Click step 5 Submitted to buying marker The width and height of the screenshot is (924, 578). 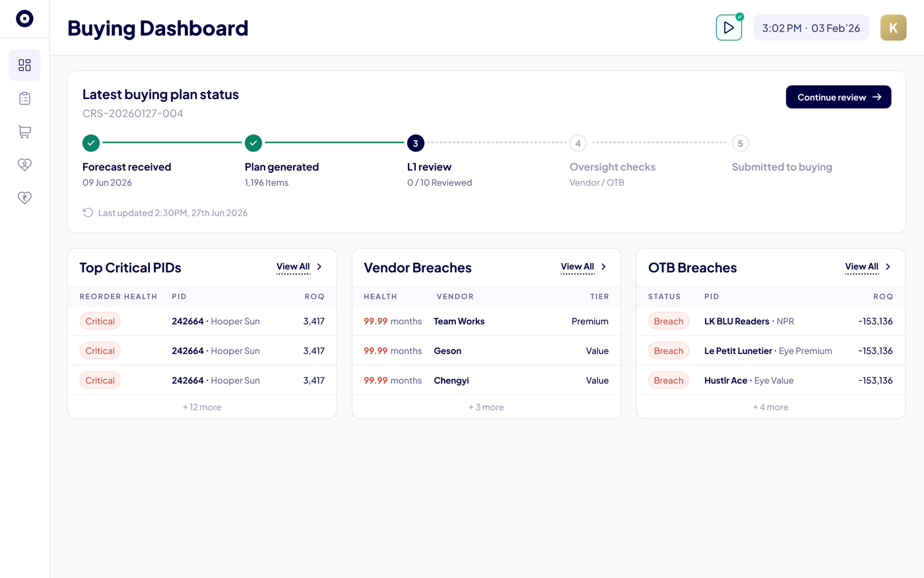(x=741, y=143)
